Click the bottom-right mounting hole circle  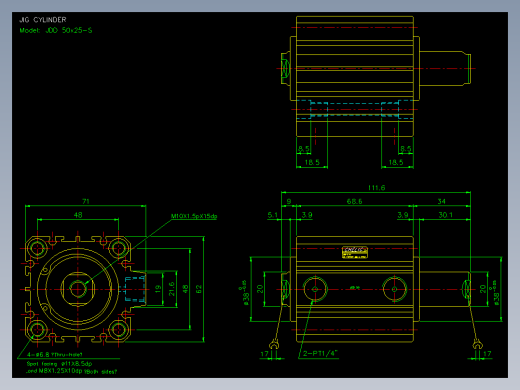pos(118,330)
